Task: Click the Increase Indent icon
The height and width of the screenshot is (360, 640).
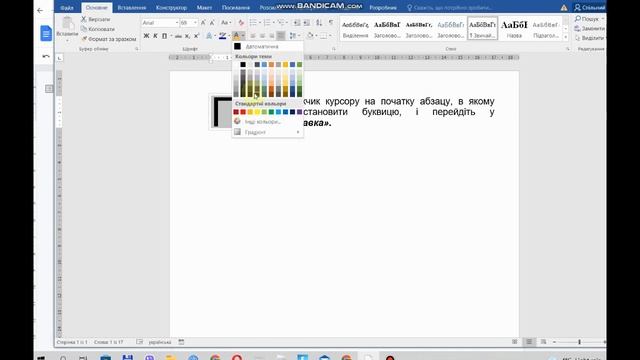Action: [306, 23]
